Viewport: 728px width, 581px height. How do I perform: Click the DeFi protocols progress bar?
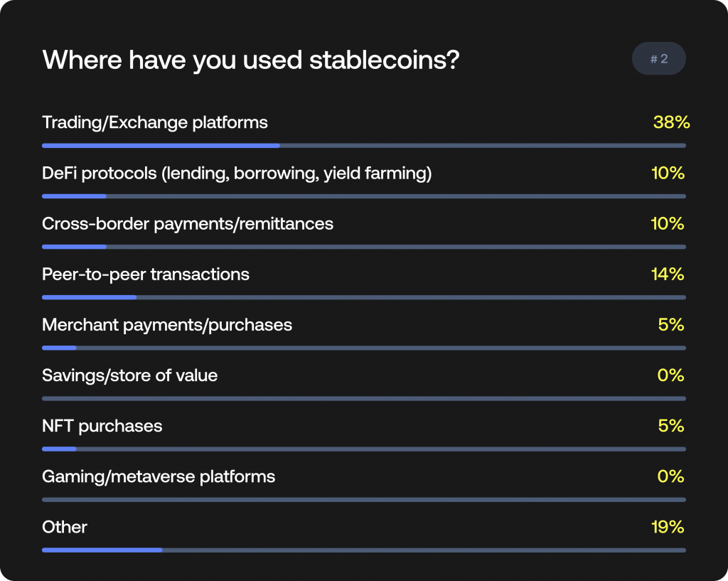363,196
